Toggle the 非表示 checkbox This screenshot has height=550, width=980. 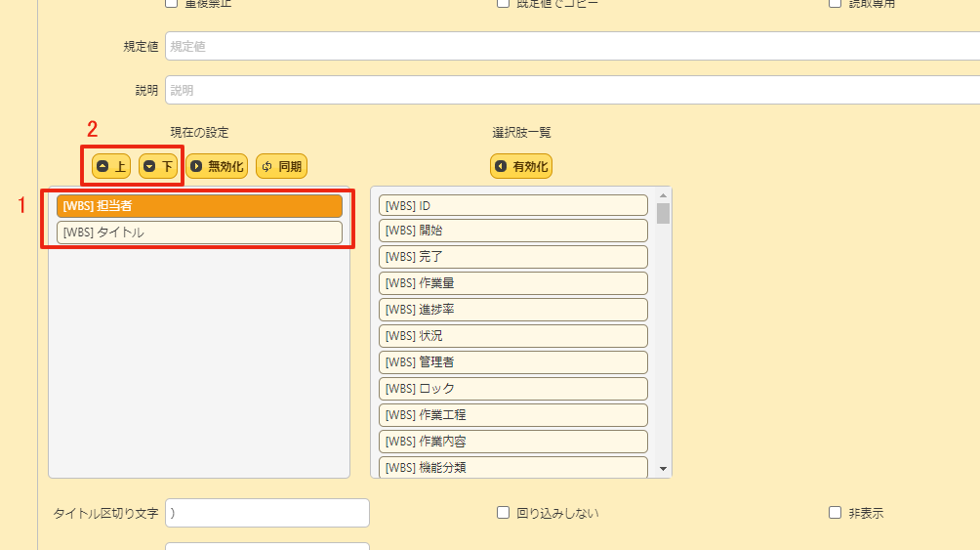pyautogui.click(x=835, y=513)
